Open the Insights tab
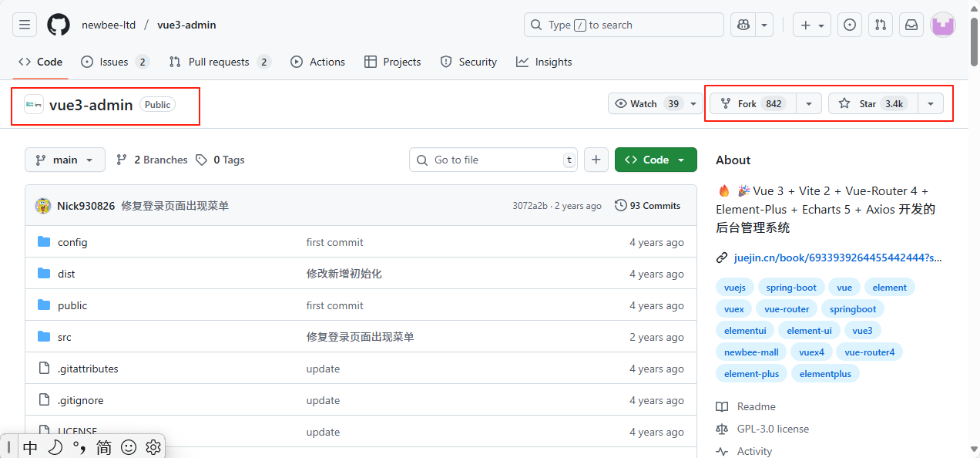 tap(544, 62)
